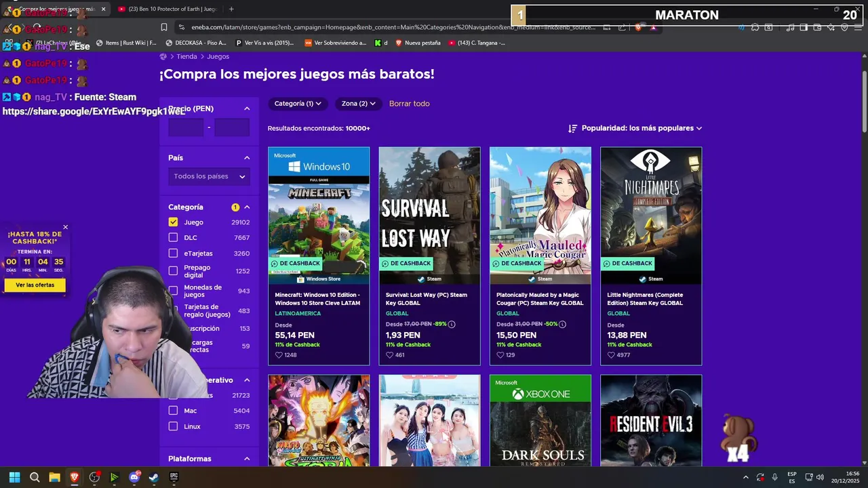Click the microphone icon in system tray

click(x=775, y=477)
